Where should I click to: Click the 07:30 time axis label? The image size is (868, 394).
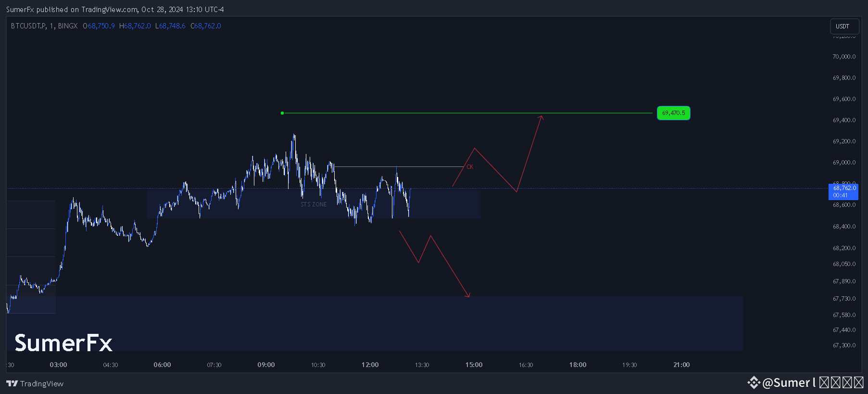[x=214, y=365]
